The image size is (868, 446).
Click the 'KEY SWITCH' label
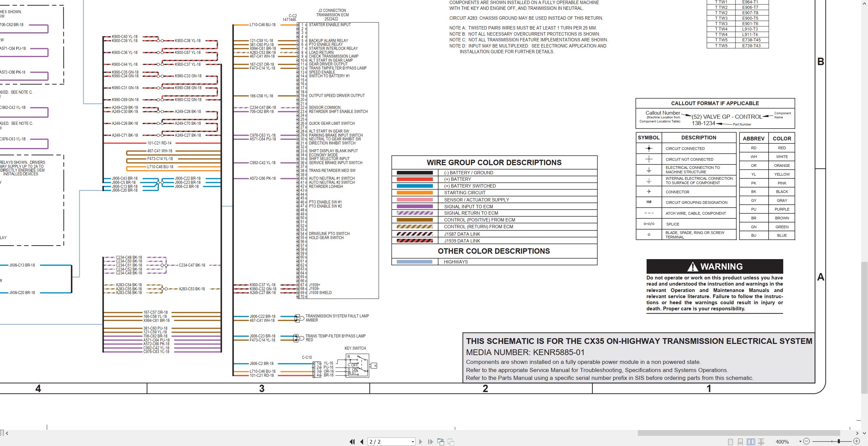pos(355,348)
